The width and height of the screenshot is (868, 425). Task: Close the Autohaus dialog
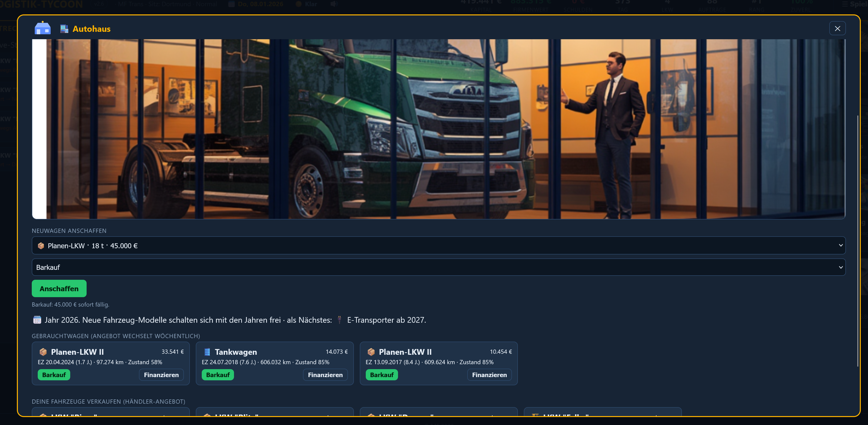click(837, 29)
